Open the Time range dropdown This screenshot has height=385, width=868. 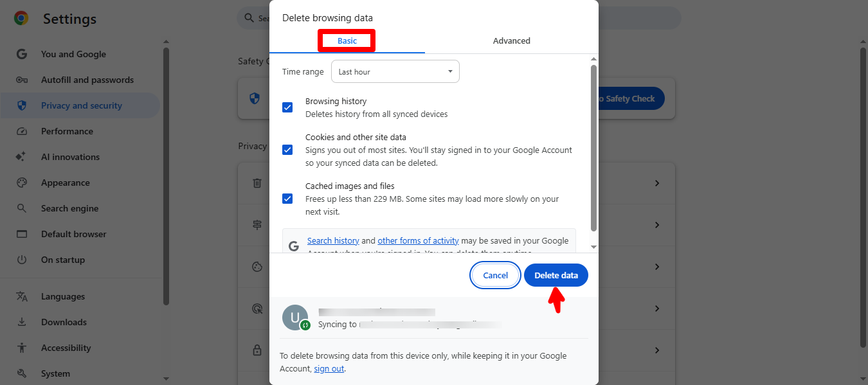(x=395, y=71)
